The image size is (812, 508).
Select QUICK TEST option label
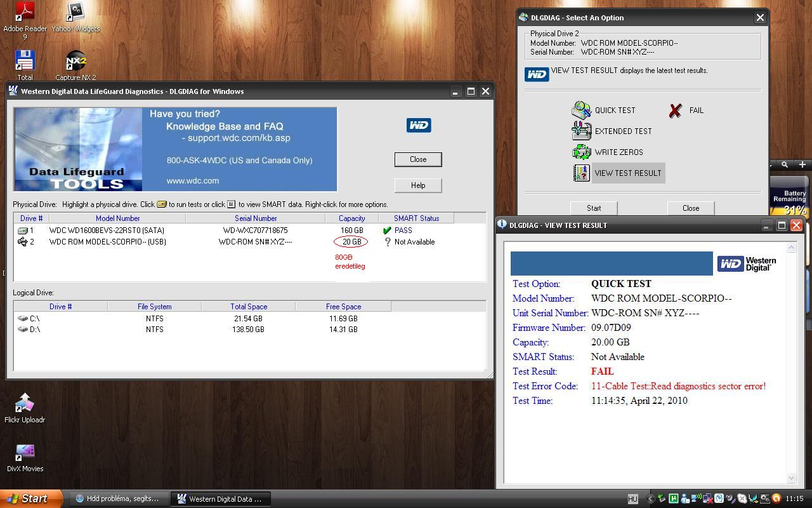(x=615, y=110)
